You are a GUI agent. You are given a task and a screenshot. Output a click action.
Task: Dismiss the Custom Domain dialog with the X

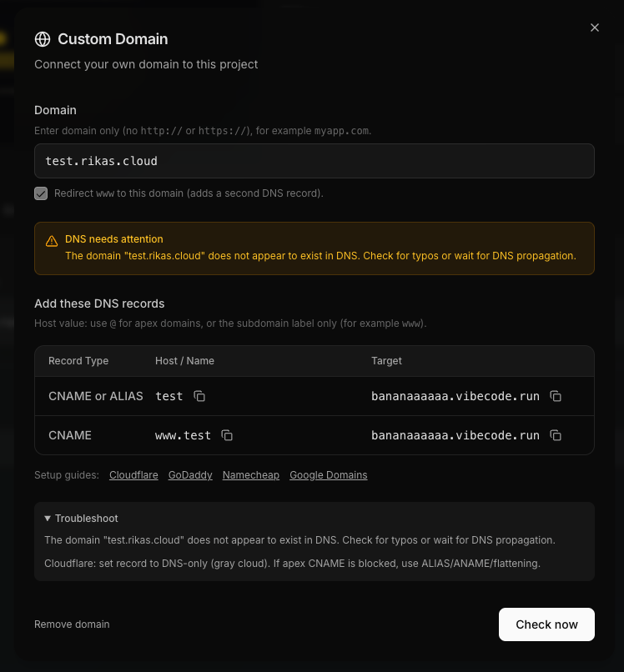click(x=595, y=28)
